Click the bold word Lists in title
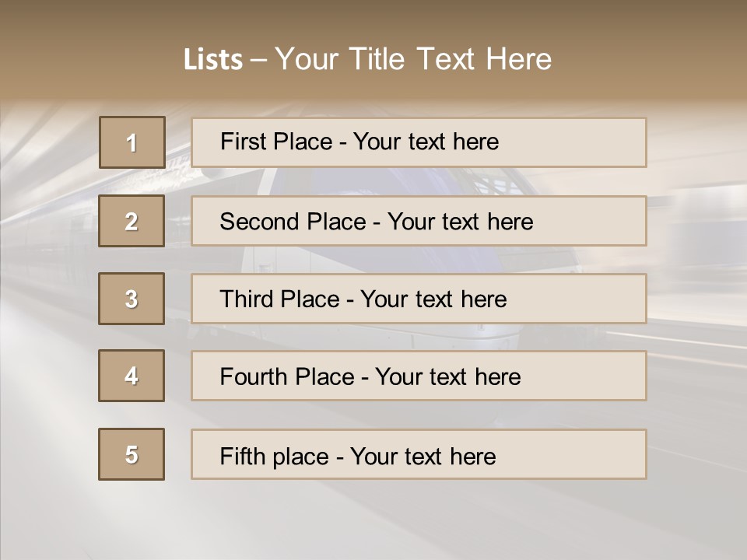 212,60
